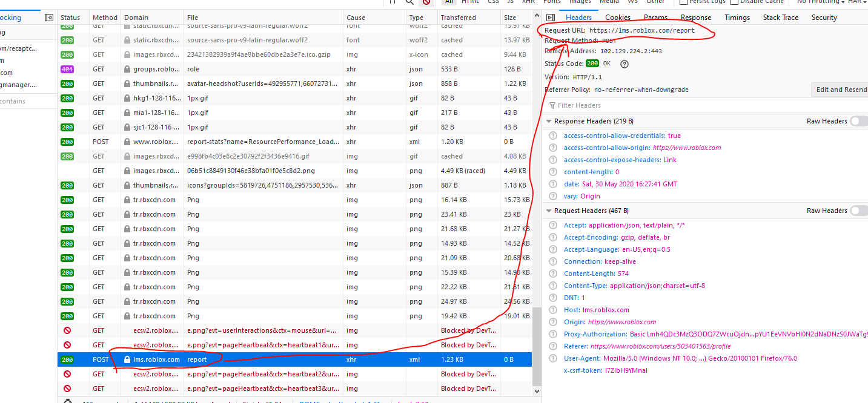Click the Edit and Resend button
This screenshot has width=868, height=403.
click(841, 90)
